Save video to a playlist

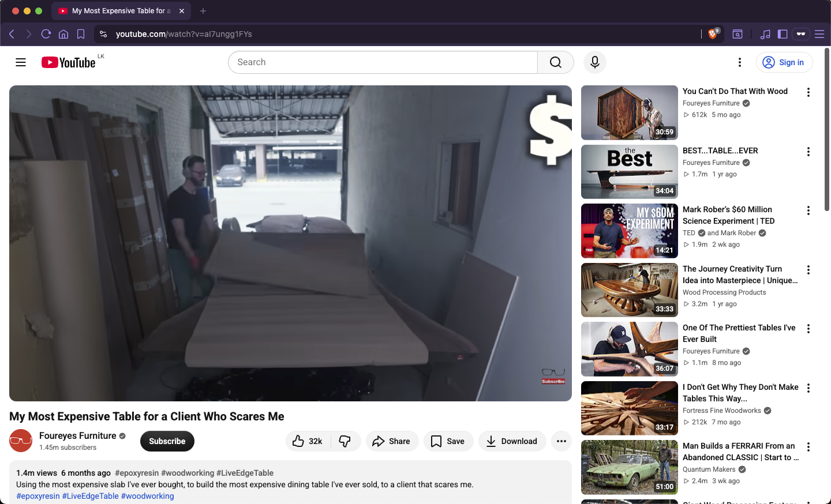[x=448, y=441]
